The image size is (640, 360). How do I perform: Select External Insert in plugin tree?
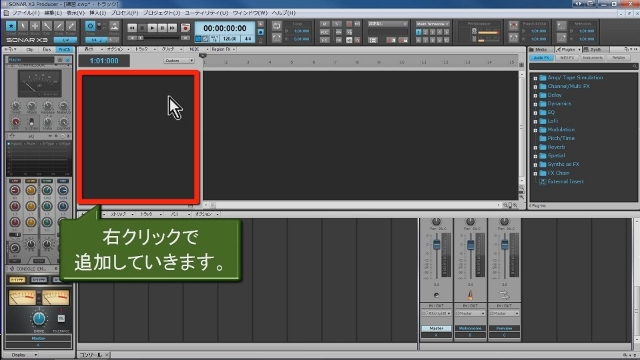(x=565, y=182)
